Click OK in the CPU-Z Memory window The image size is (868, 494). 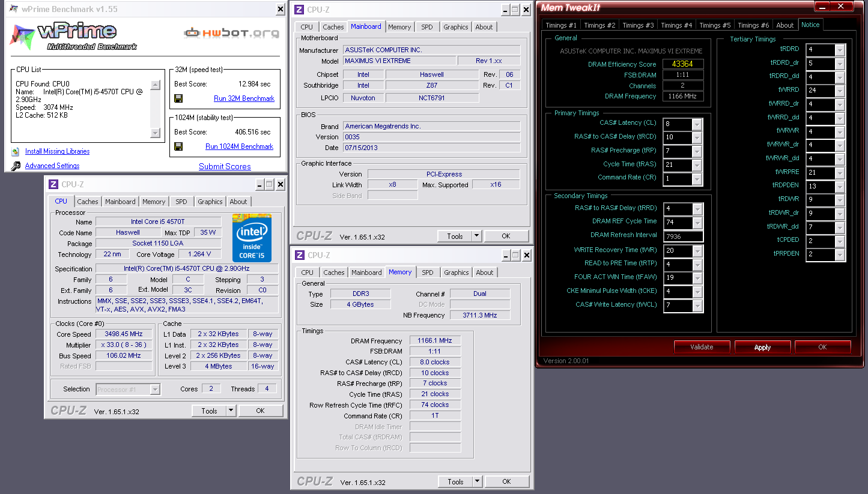[x=507, y=481]
